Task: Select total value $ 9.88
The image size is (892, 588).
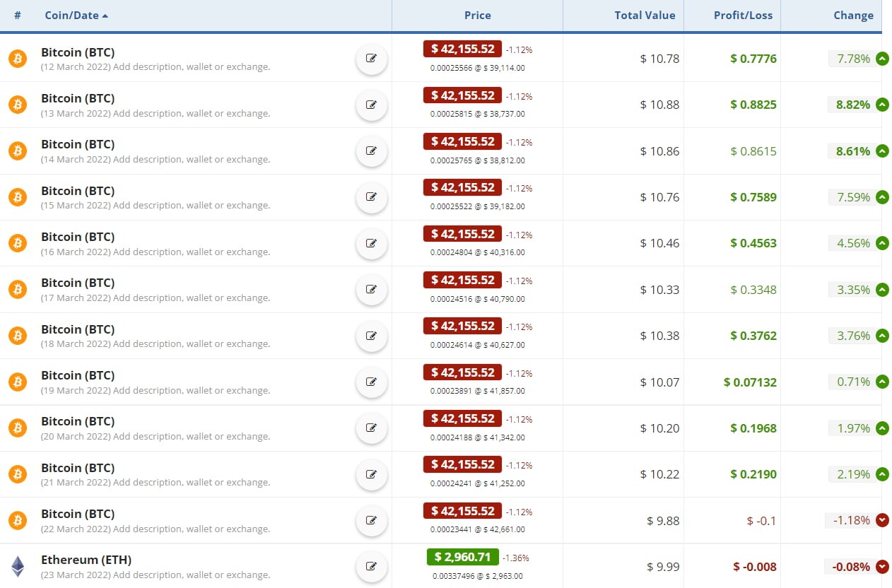Action: coord(663,520)
